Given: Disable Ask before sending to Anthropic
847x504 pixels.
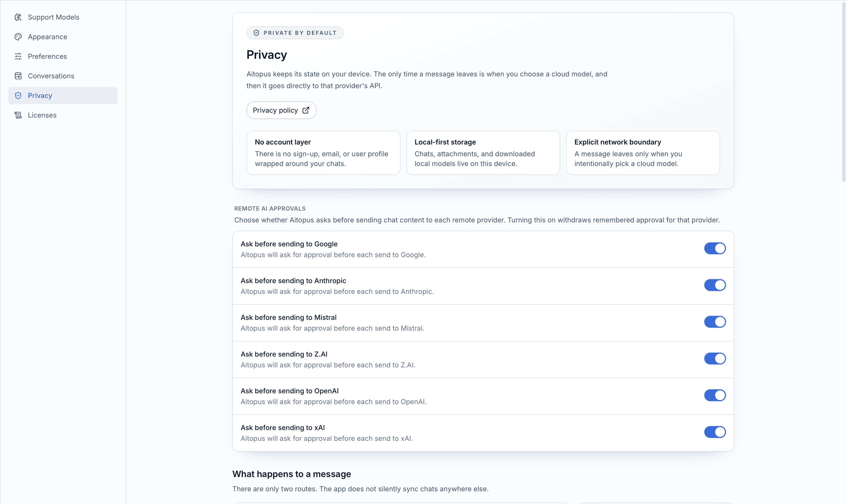Looking at the screenshot, I should [715, 285].
